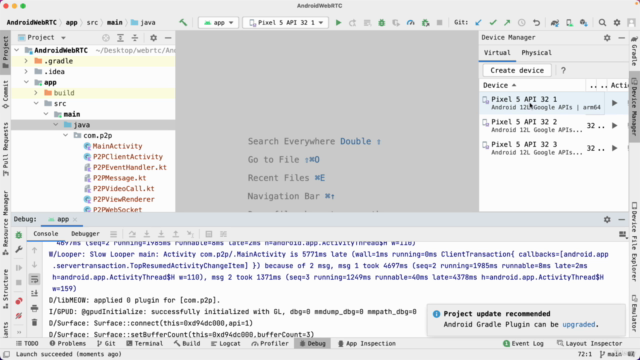
Task: Open Debug panel settings gear
Action: [x=607, y=219]
